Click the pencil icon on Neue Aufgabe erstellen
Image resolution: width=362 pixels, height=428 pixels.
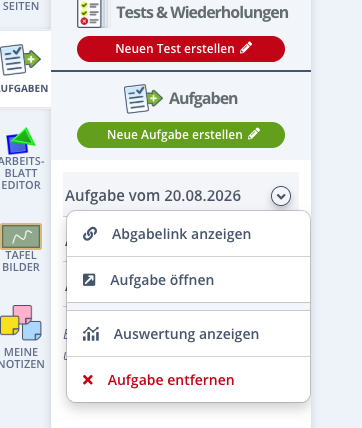click(254, 134)
